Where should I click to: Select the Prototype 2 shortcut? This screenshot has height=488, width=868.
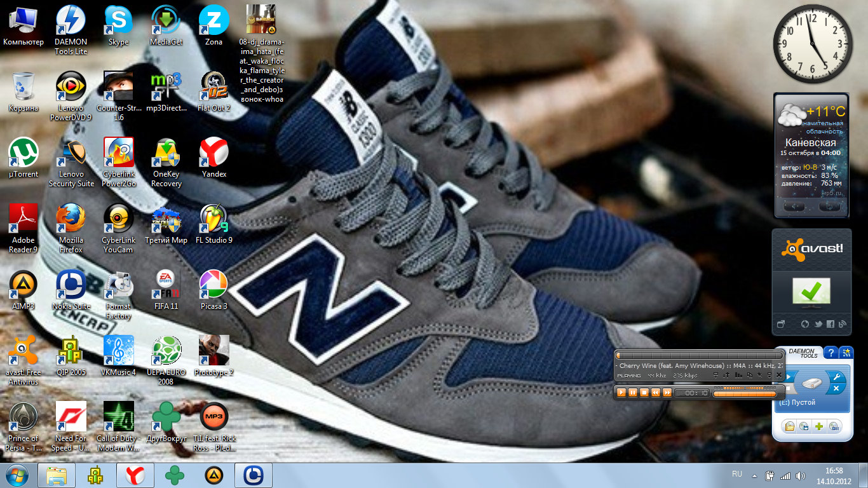pyautogui.click(x=214, y=356)
